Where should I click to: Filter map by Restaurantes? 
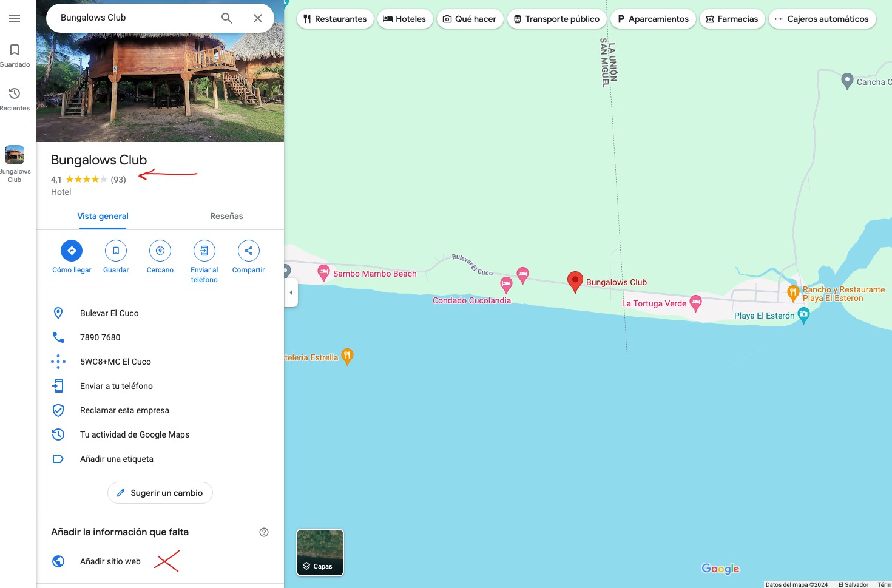[x=335, y=19]
